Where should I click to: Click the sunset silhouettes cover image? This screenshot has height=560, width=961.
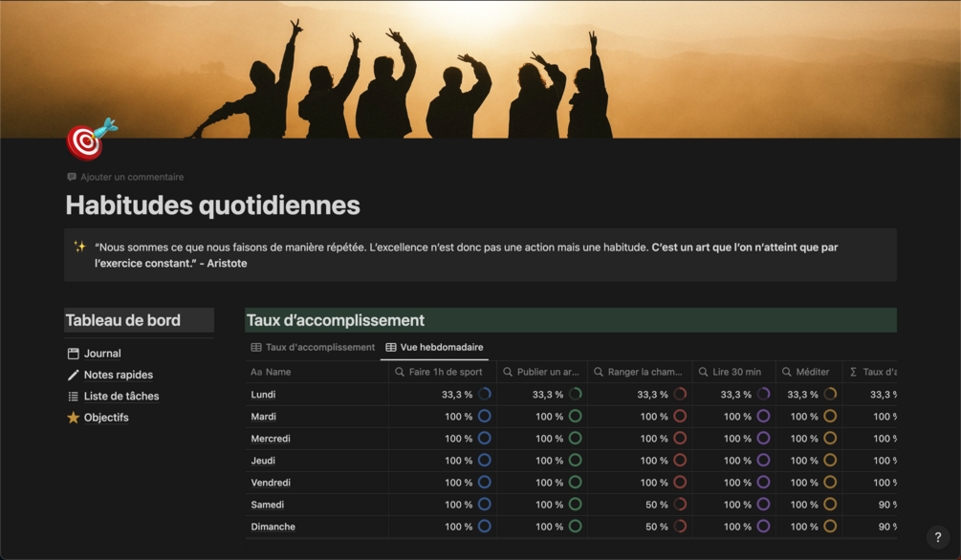[480, 69]
